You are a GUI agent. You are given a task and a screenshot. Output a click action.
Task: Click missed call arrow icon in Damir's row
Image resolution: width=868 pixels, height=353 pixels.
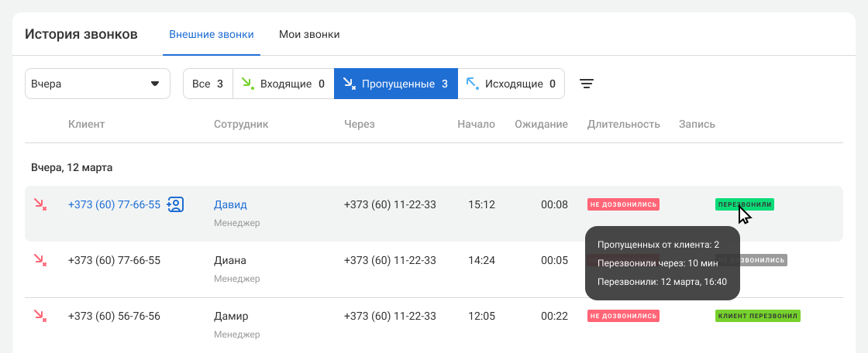pyautogui.click(x=40, y=316)
